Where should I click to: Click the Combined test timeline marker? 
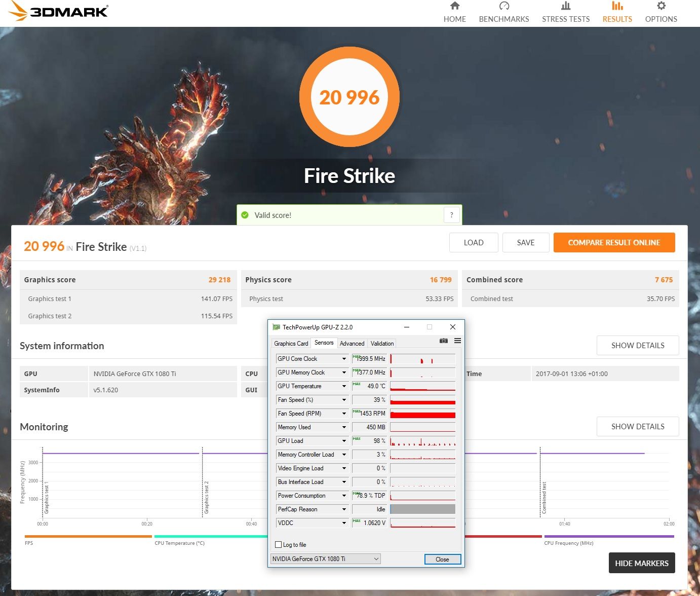[544, 498]
